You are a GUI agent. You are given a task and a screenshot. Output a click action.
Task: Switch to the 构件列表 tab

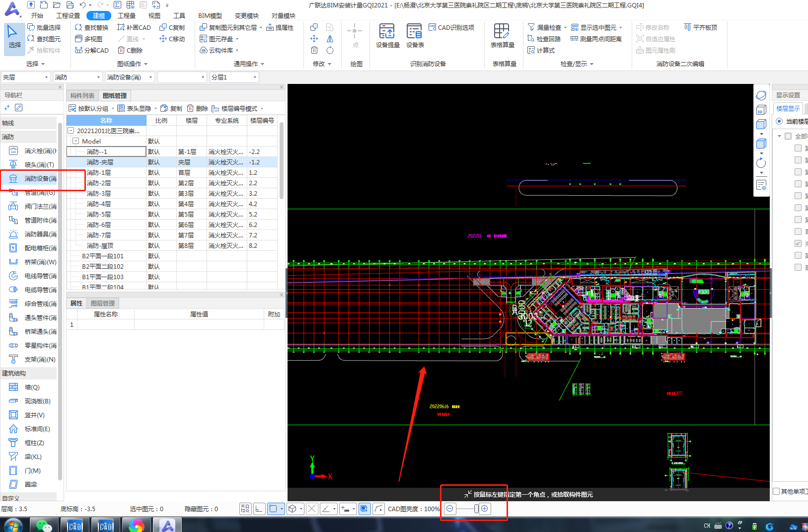coord(82,95)
